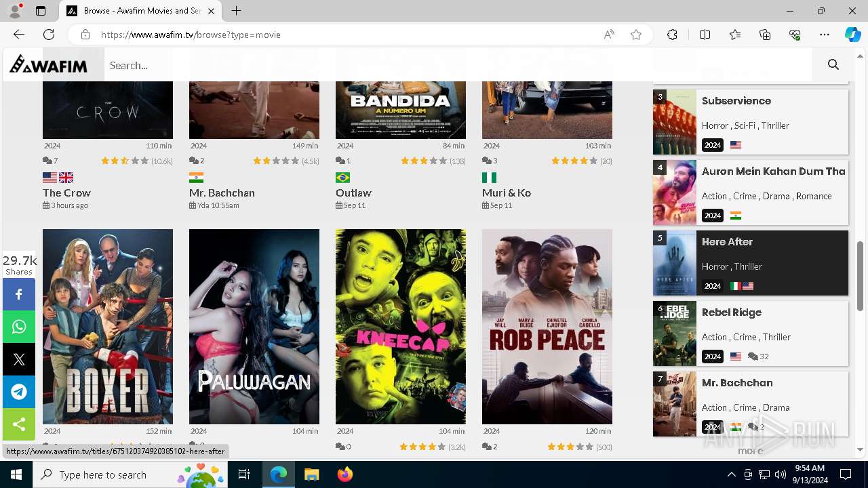This screenshot has height=488, width=868.
Task: Open the Paluwagan movie poster
Action: pyautogui.click(x=254, y=327)
